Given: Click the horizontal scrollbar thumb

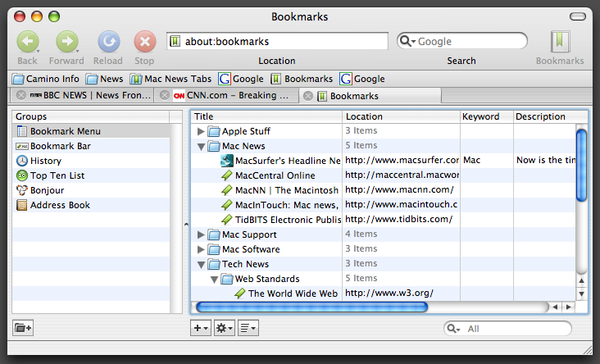Looking at the screenshot, I should [x=311, y=307].
